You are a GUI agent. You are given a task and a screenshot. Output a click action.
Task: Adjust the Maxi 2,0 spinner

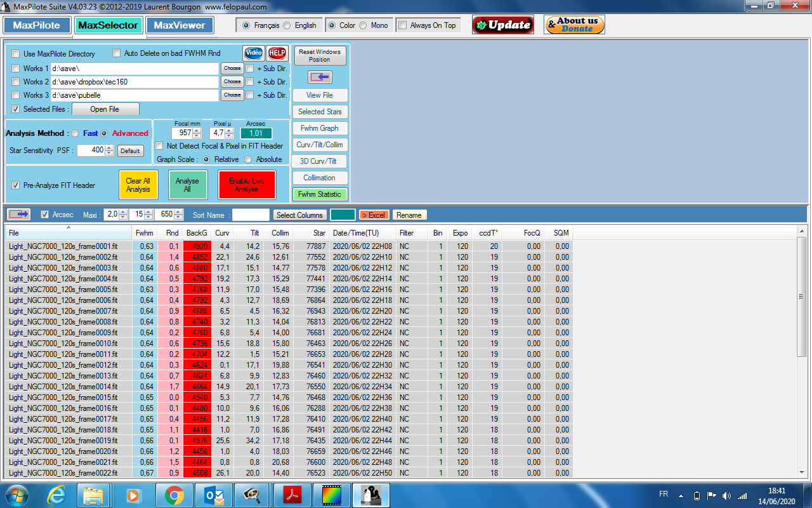click(123, 215)
